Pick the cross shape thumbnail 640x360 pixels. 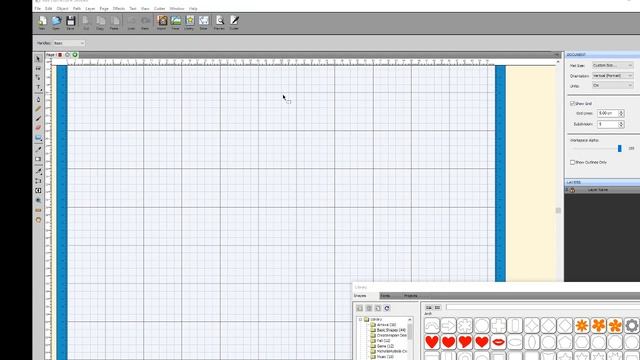(498, 326)
